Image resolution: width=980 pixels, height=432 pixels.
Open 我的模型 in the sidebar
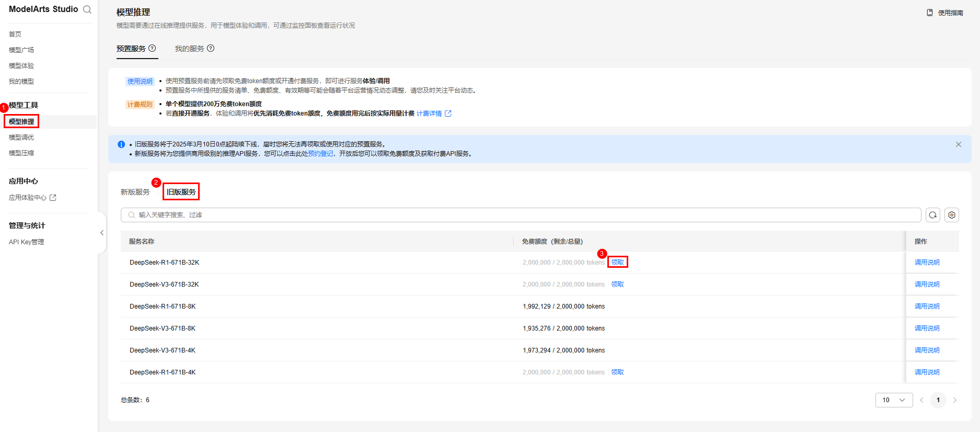tap(21, 81)
